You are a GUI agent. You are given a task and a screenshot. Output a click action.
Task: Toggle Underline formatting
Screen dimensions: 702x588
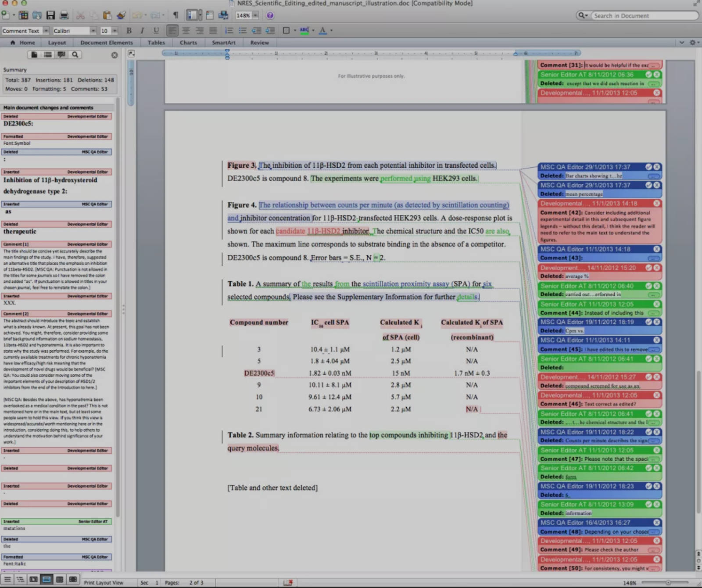coord(156,30)
